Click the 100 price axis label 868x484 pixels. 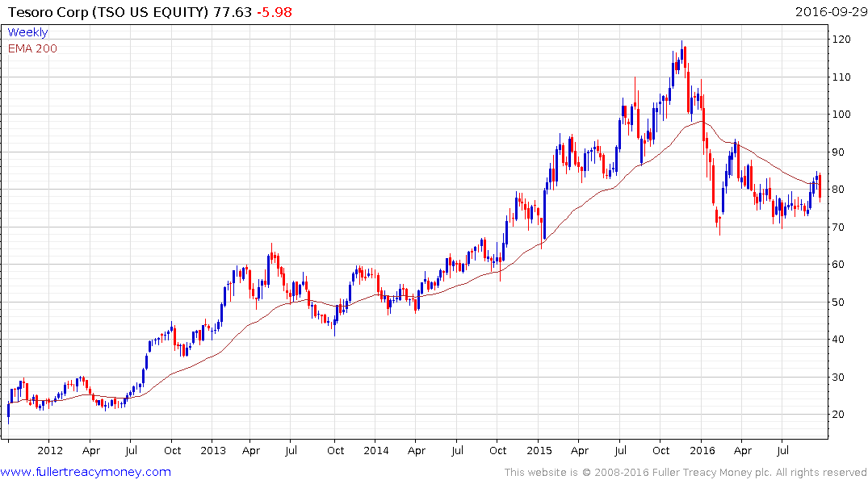pos(841,115)
